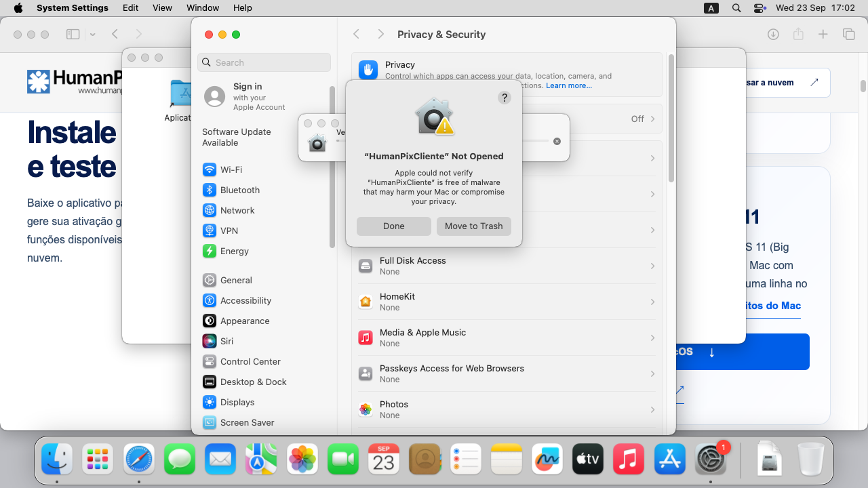The width and height of the screenshot is (868, 488).
Task: Click Move to Trash button
Action: [x=474, y=226]
